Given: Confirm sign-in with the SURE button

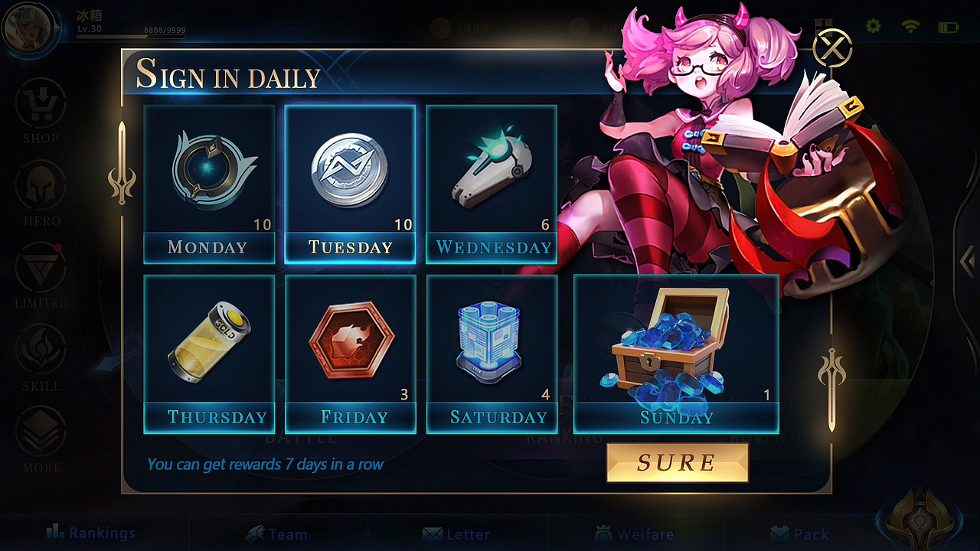Looking at the screenshot, I should (x=677, y=462).
